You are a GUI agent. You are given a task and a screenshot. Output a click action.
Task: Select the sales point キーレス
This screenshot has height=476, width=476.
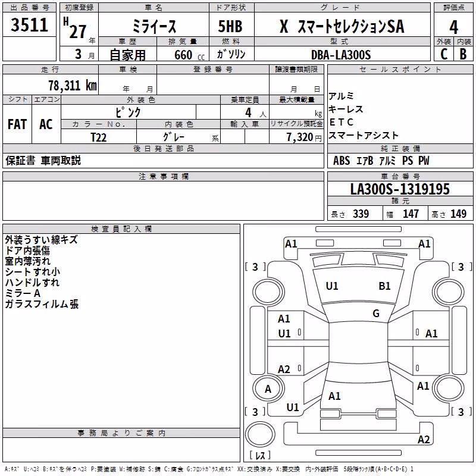click(346, 109)
